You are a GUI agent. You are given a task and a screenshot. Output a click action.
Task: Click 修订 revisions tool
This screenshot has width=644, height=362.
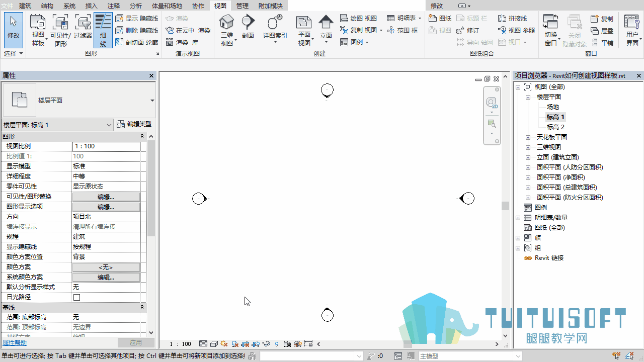tap(467, 30)
